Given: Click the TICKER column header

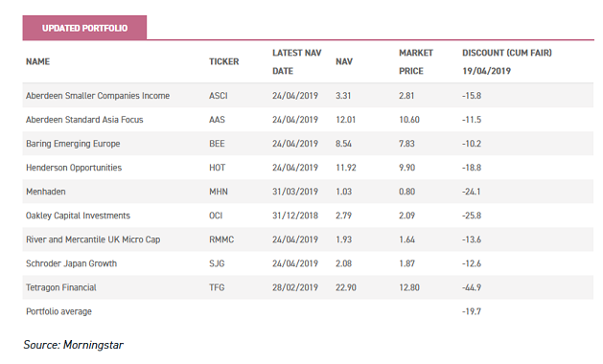Looking at the screenshot, I should pos(223,61).
